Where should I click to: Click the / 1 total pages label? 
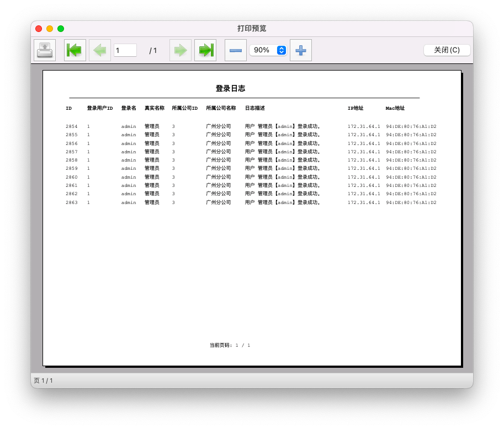point(153,50)
